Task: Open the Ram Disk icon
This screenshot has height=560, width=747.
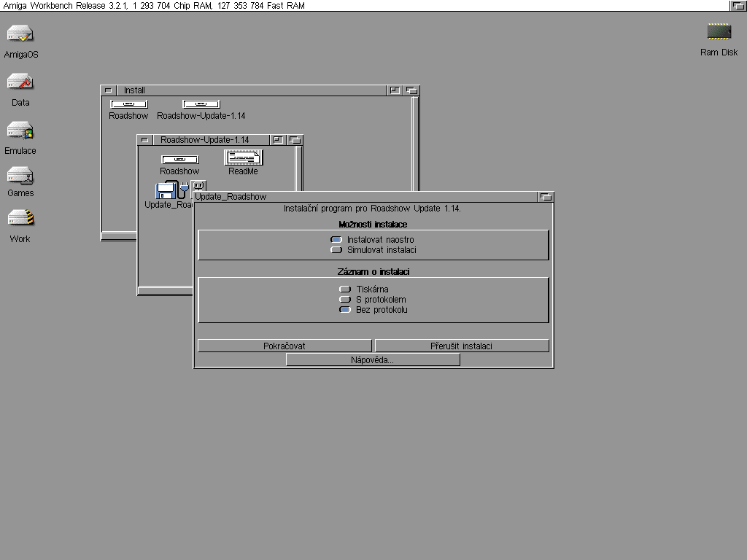Action: pyautogui.click(x=719, y=32)
